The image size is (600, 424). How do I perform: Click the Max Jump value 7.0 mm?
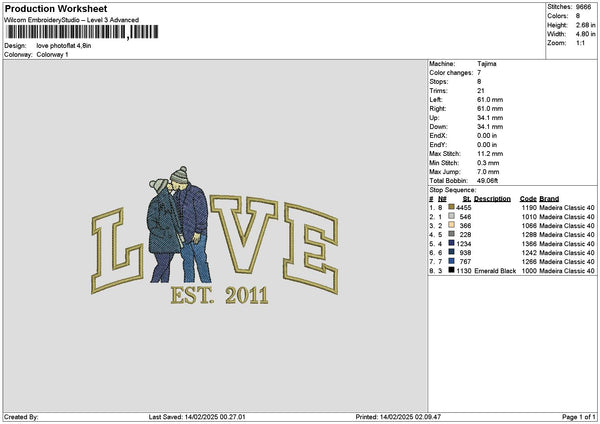coord(488,172)
